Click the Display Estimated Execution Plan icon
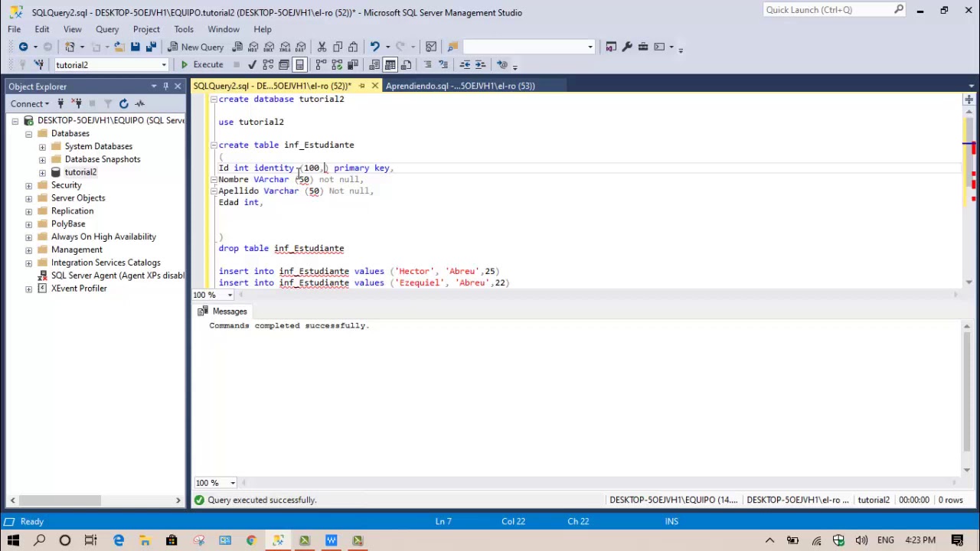This screenshot has height=551, width=980. 268,64
